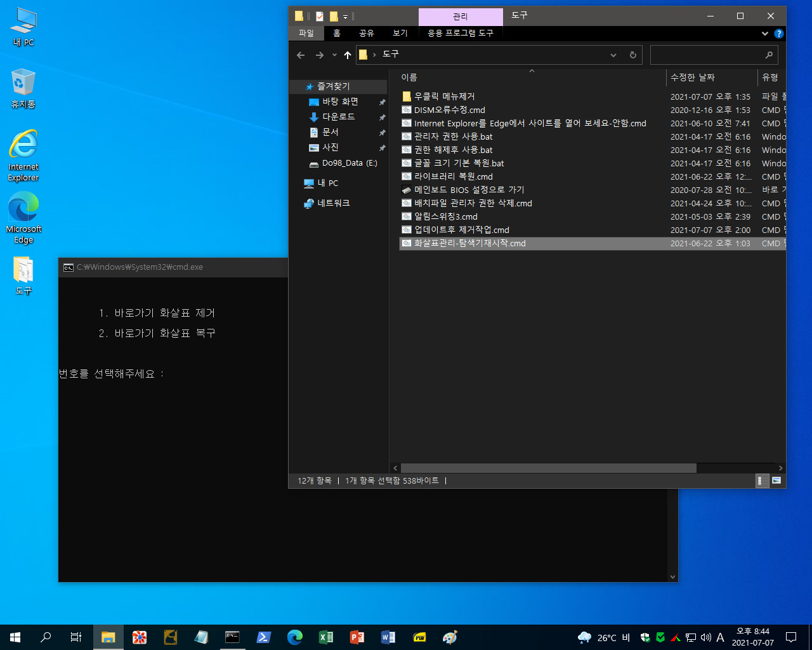Viewport: 812px width, 650px height.
Task: Select 권한 해제후 사용.bat file
Action: pos(454,150)
